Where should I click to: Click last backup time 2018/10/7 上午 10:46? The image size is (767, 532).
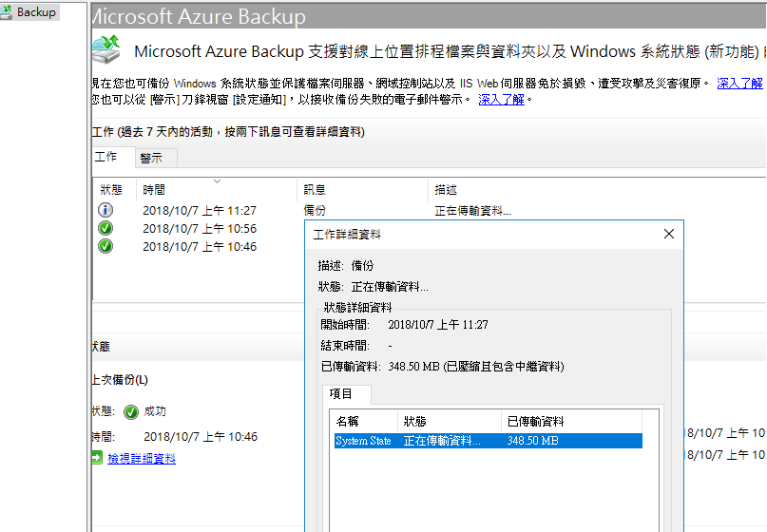pyautogui.click(x=201, y=437)
